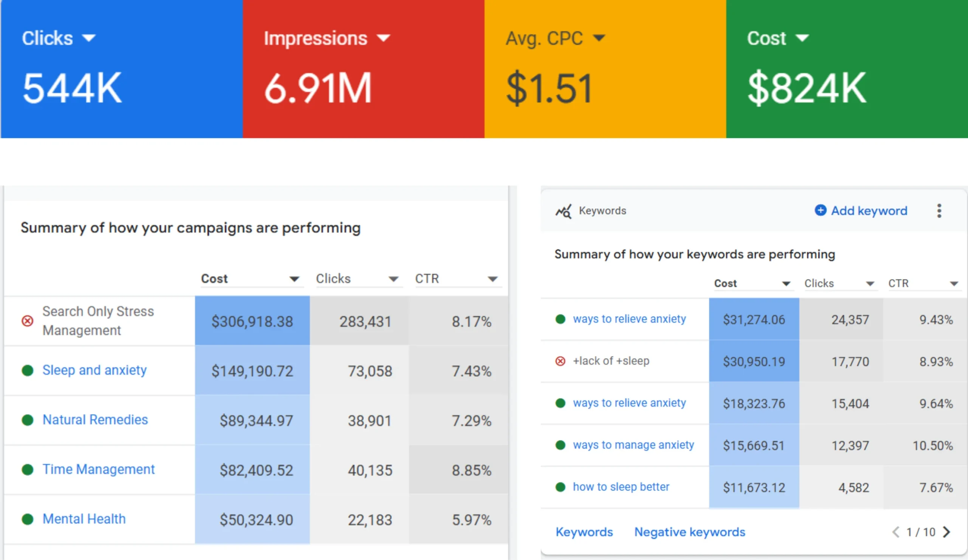
Task: Switch to Negative keywords tab
Action: [x=689, y=532]
